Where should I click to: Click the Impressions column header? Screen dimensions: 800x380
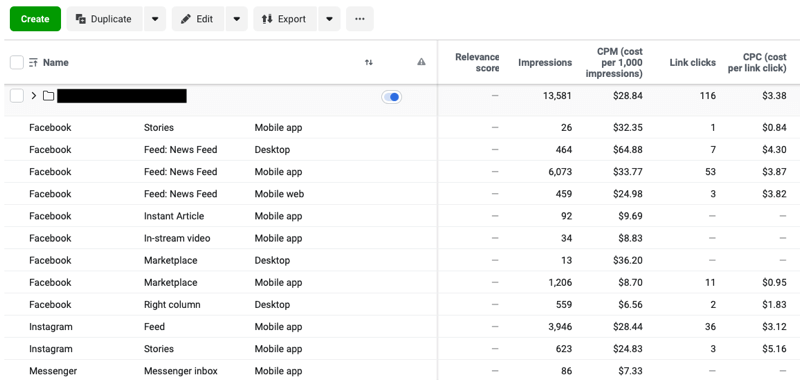(x=545, y=62)
